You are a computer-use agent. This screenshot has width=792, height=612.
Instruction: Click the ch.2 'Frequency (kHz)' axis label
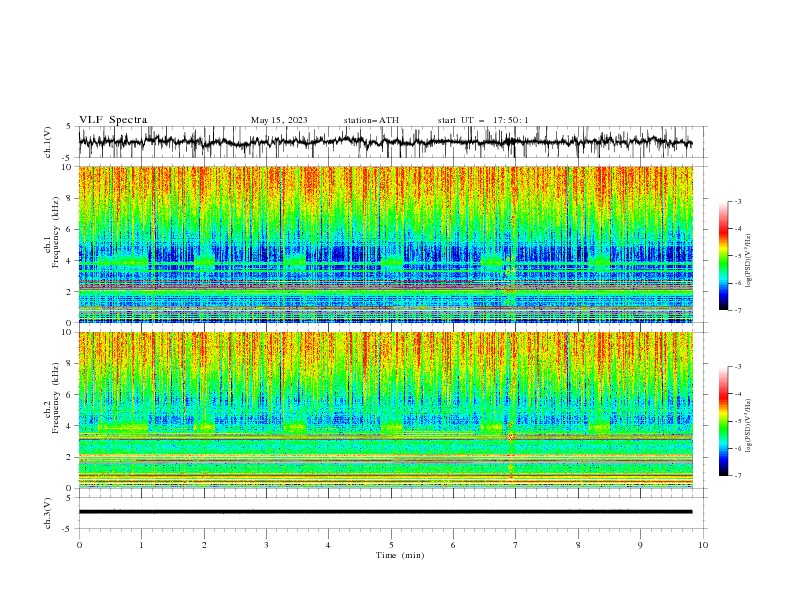pos(56,397)
